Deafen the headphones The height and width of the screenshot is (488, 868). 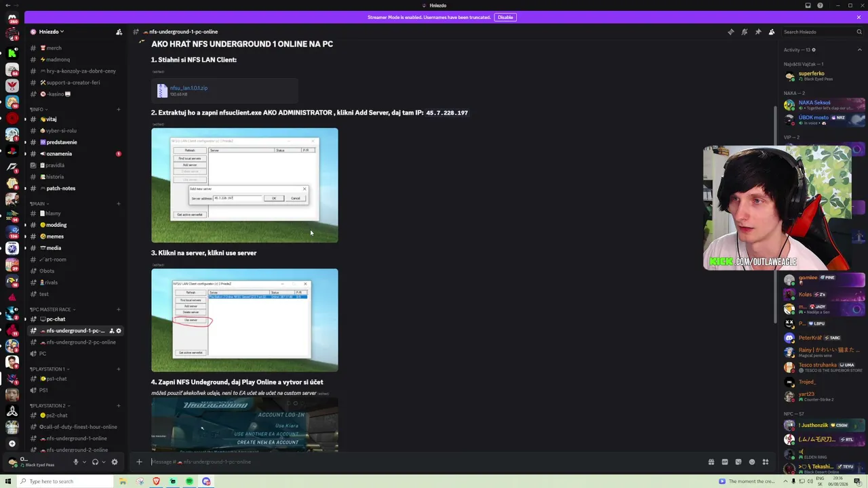pyautogui.click(x=95, y=462)
